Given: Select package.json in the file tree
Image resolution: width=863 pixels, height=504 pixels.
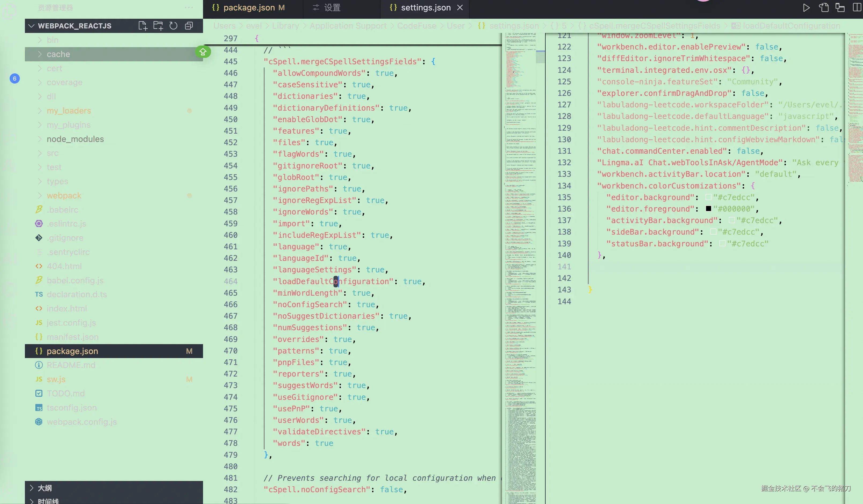Looking at the screenshot, I should click(72, 351).
